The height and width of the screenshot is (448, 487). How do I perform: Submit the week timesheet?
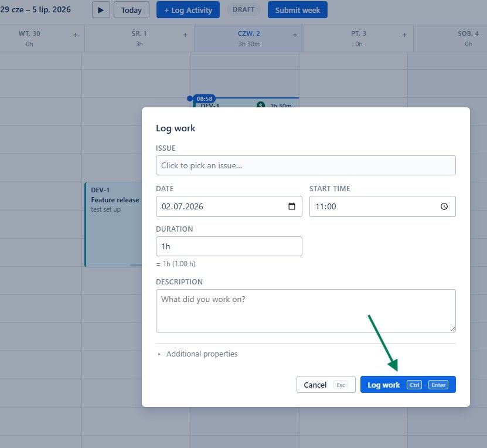(x=297, y=10)
